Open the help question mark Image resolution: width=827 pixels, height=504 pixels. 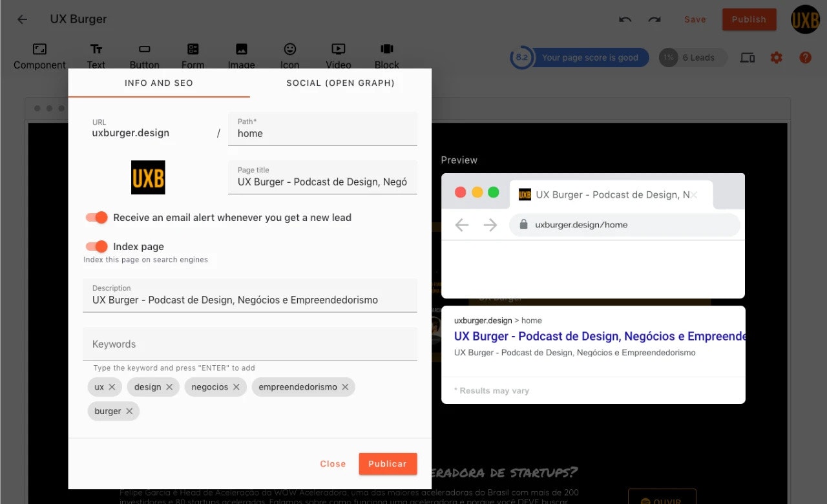tap(805, 58)
